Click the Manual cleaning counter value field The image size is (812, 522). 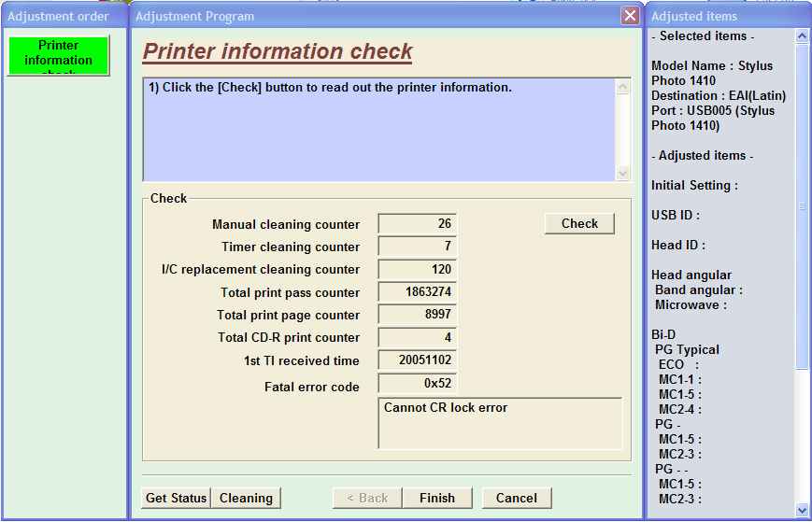(x=418, y=223)
